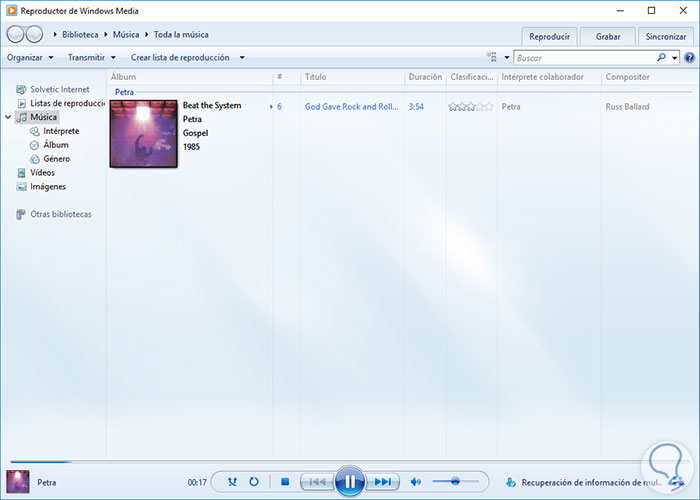Open the view options dropdown arrow
Image resolution: width=700 pixels, height=500 pixels.
[x=507, y=58]
